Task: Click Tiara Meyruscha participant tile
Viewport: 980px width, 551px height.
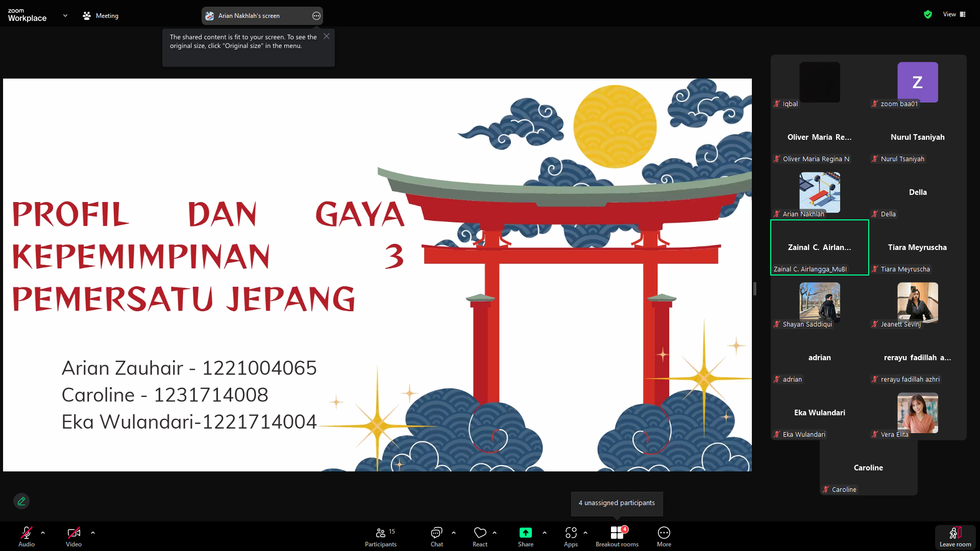Action: click(x=918, y=248)
